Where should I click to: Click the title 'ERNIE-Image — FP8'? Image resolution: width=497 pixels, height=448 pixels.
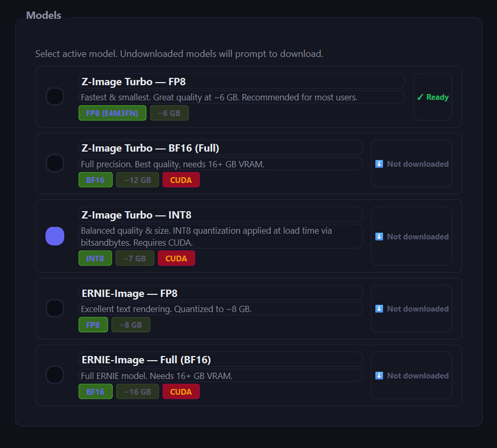click(129, 293)
